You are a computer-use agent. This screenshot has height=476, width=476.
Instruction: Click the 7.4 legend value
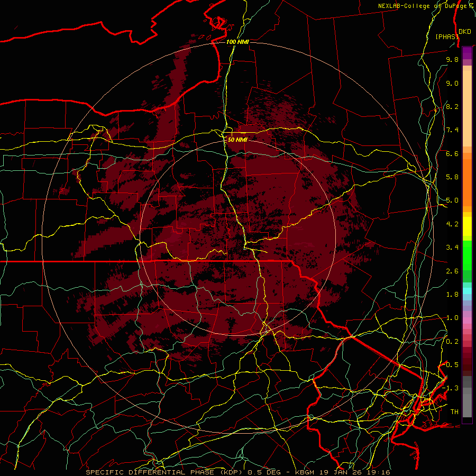click(x=452, y=130)
